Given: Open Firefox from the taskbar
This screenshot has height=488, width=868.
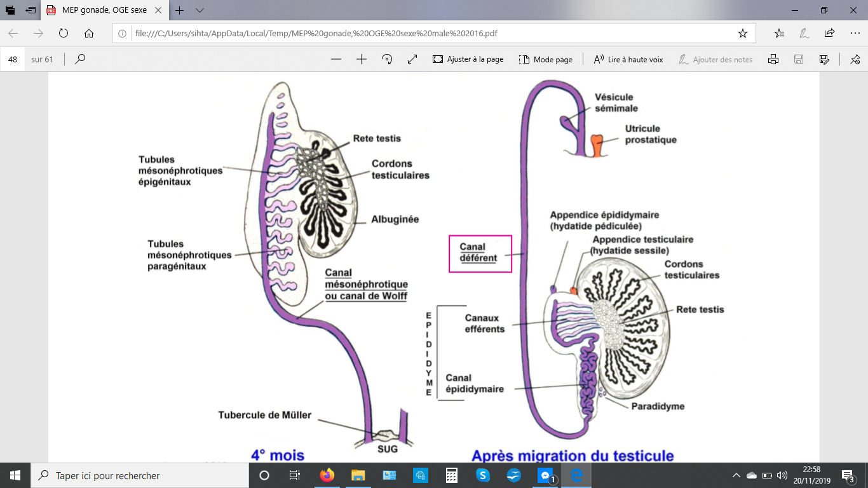Looking at the screenshot, I should (327, 475).
